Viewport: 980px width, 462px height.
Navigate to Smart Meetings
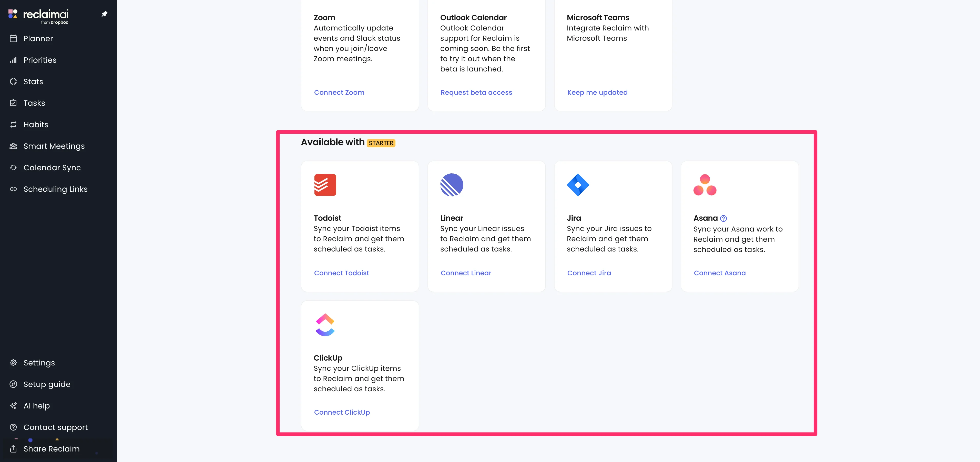(54, 146)
